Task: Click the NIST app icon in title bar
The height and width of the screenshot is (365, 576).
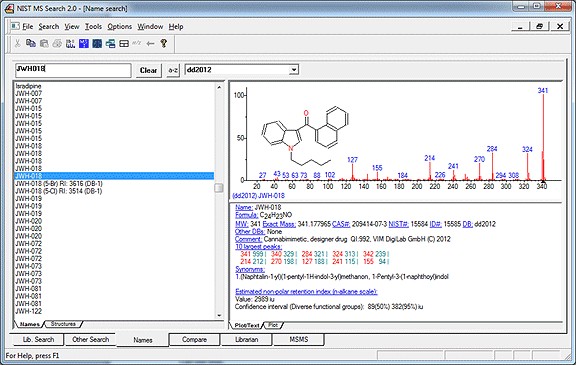Action: [9, 8]
